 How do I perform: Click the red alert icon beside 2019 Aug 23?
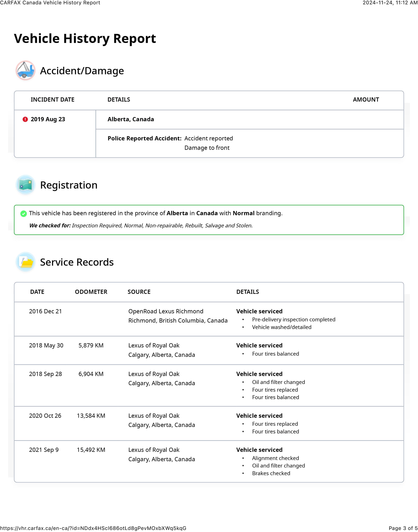coord(25,119)
